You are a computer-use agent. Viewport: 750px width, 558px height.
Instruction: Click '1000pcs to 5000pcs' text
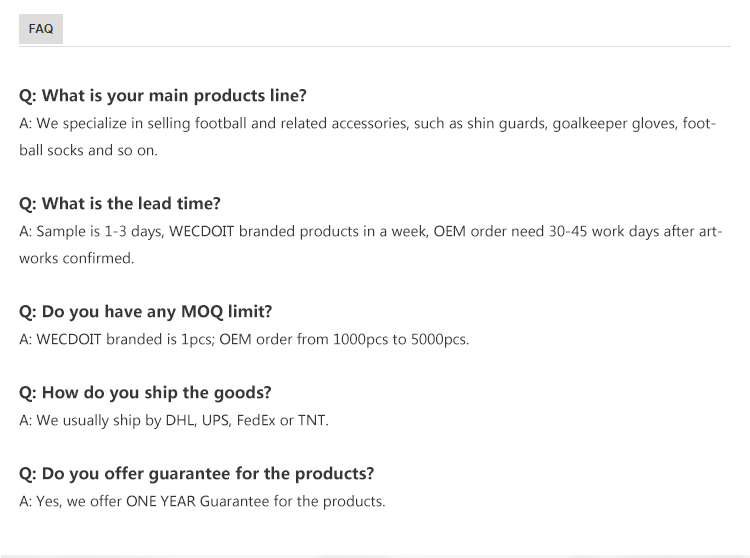(401, 339)
